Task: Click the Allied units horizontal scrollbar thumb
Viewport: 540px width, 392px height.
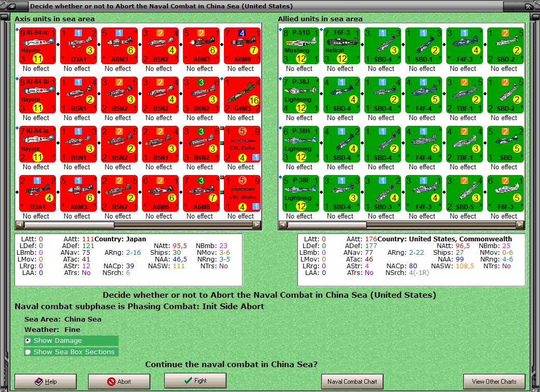Action: pyautogui.click(x=327, y=225)
